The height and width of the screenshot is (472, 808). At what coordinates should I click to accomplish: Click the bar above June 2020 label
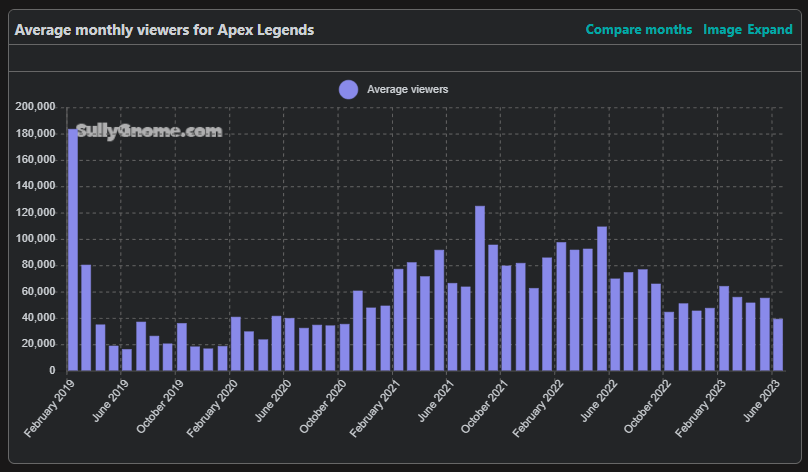[x=290, y=344]
